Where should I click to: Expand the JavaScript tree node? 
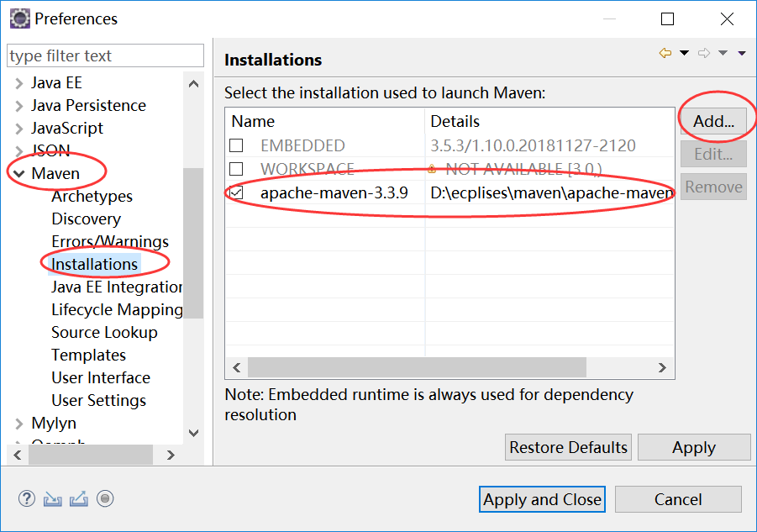point(18,129)
